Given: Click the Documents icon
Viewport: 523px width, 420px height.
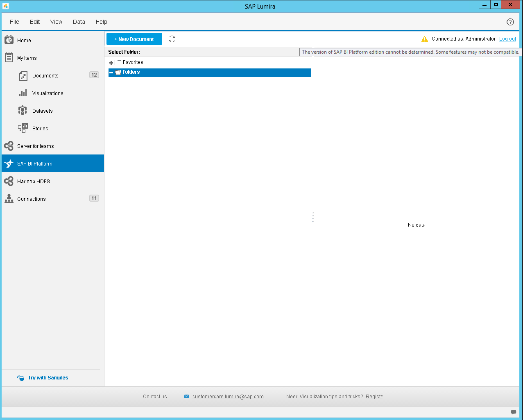Looking at the screenshot, I should pyautogui.click(x=23, y=75).
